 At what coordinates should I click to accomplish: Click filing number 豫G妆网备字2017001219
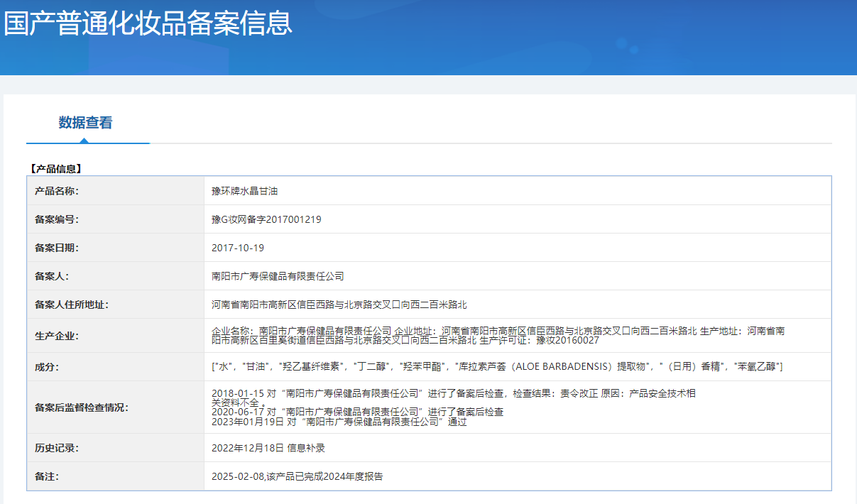tap(266, 219)
